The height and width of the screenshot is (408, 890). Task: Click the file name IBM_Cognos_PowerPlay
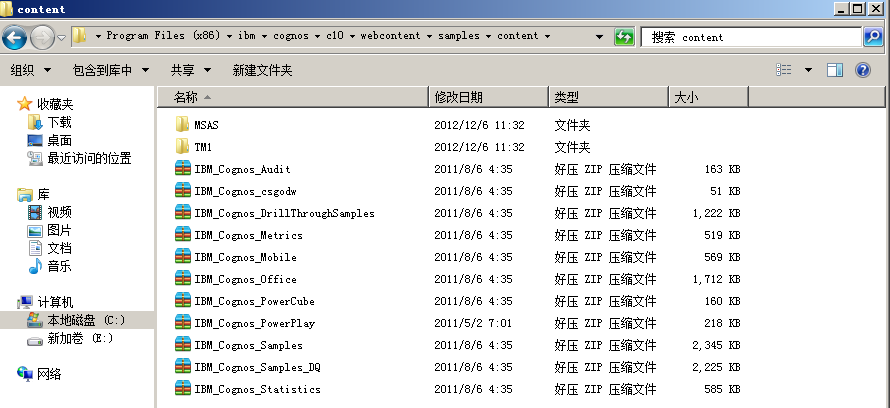(254, 323)
